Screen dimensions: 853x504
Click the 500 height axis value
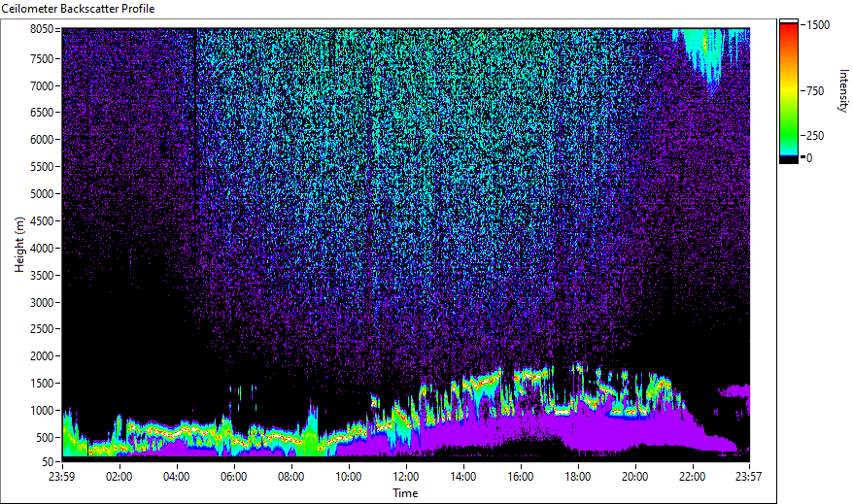tap(45, 438)
